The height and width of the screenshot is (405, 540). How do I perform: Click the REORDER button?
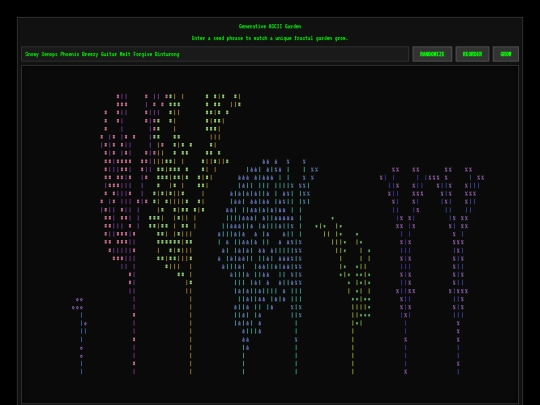click(472, 54)
